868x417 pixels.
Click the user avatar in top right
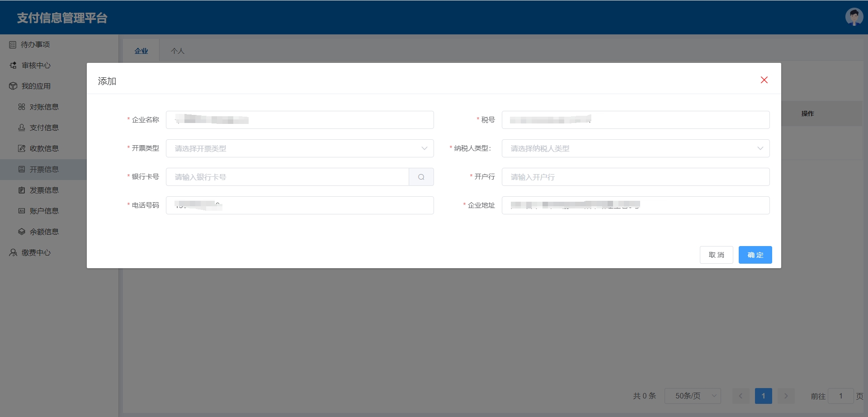click(x=854, y=17)
